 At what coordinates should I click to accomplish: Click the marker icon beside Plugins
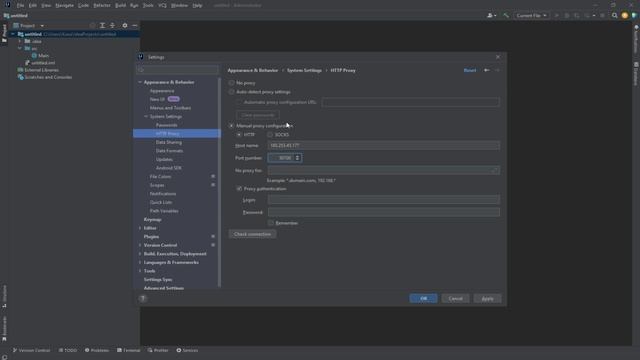(x=213, y=236)
